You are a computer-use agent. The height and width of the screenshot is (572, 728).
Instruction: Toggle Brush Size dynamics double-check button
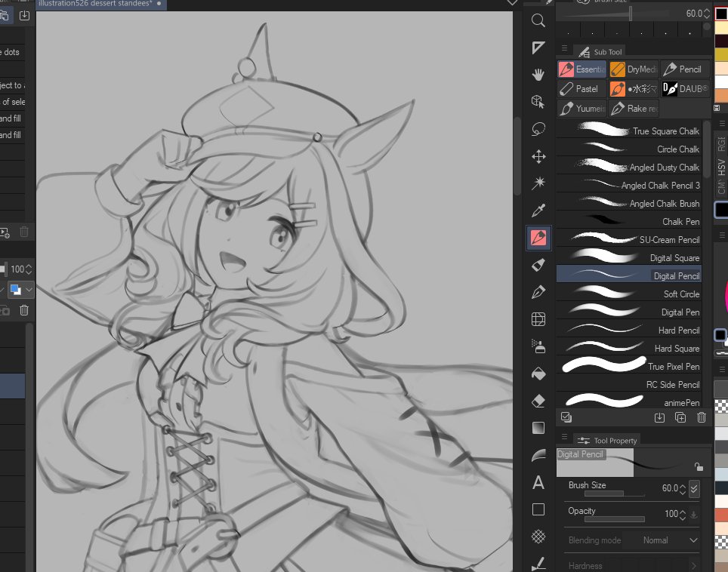coord(694,488)
